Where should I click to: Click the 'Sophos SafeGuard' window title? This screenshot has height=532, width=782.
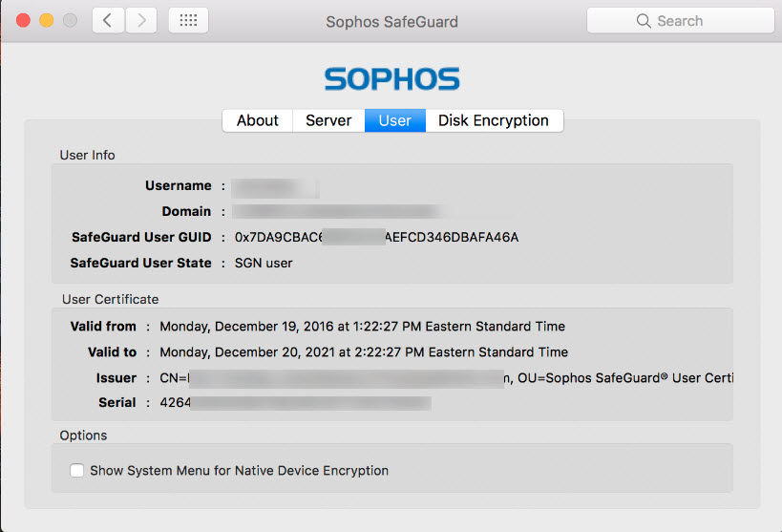point(392,22)
